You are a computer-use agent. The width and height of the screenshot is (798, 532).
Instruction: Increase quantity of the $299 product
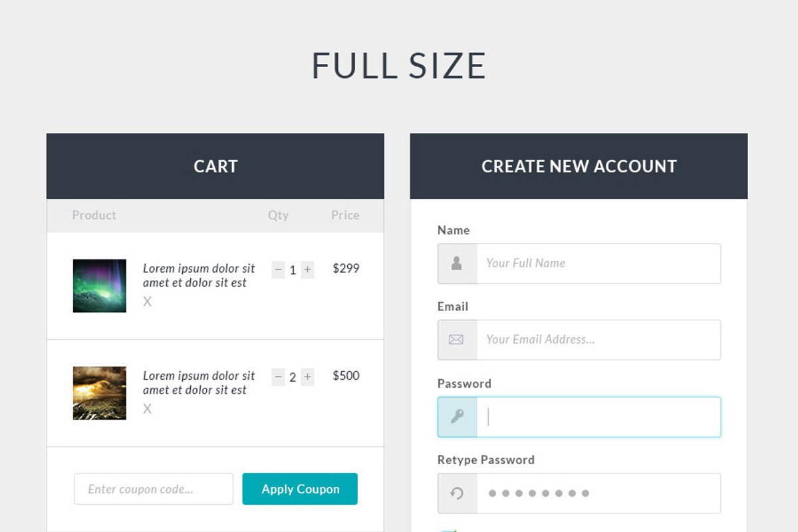coord(307,269)
